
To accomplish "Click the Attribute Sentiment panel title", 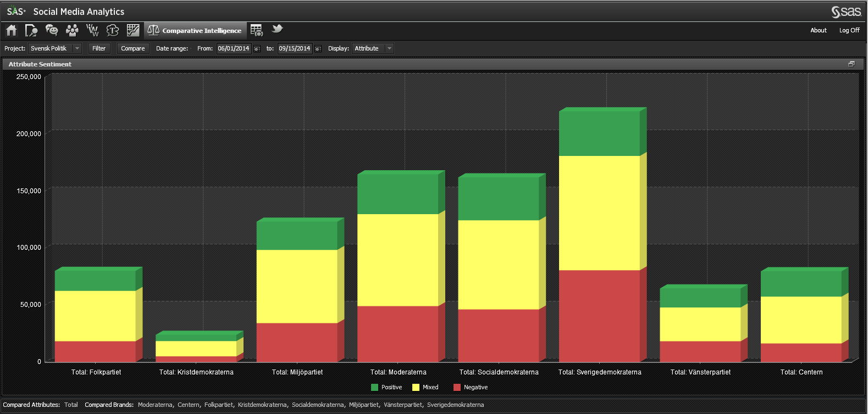I will [x=40, y=64].
